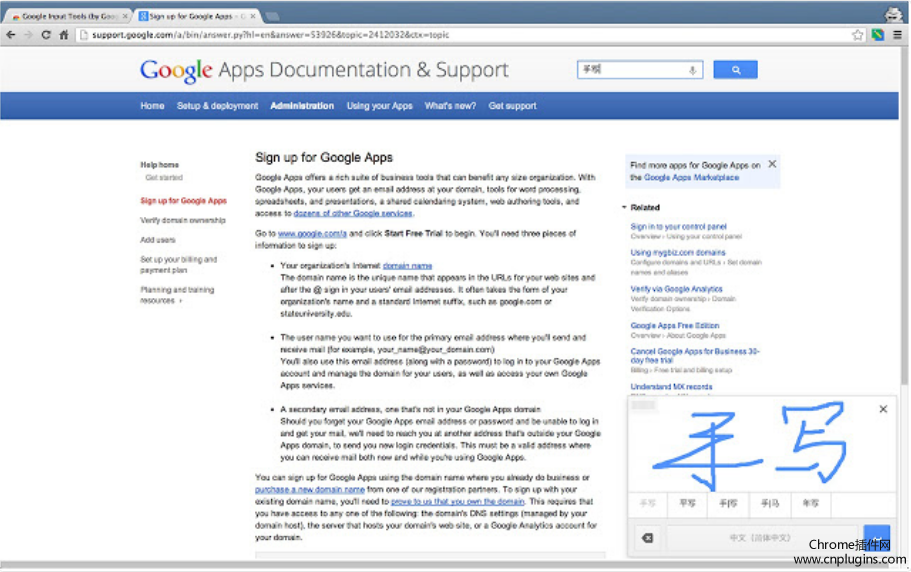Open Set up your billing and payment plan
This screenshot has height=572, width=911.
click(179, 265)
